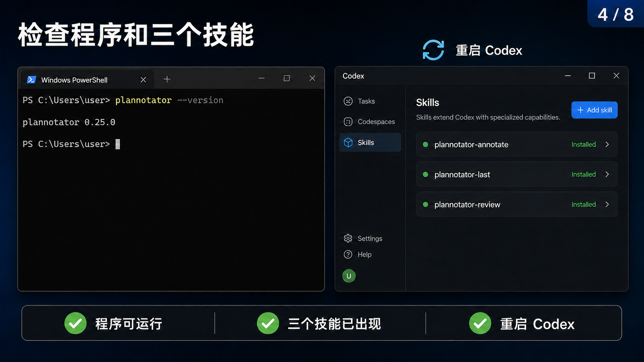The height and width of the screenshot is (362, 644).
Task: Click the Skills cube icon in sidebar
Action: tap(348, 143)
